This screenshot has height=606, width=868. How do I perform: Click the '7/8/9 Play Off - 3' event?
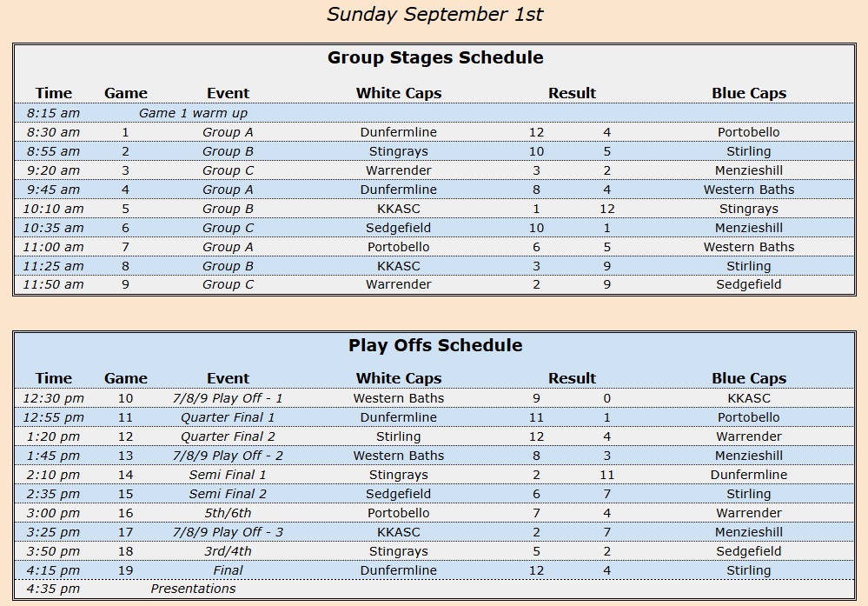point(228,532)
